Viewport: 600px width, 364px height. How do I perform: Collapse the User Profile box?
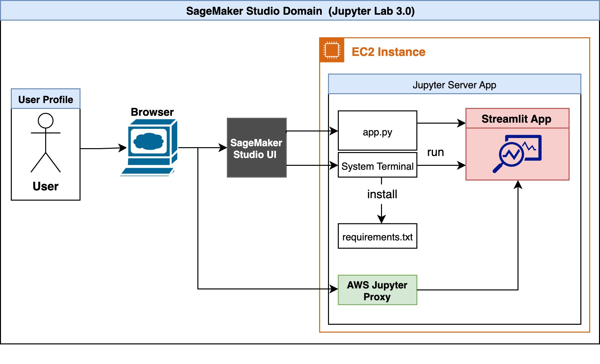(x=45, y=99)
